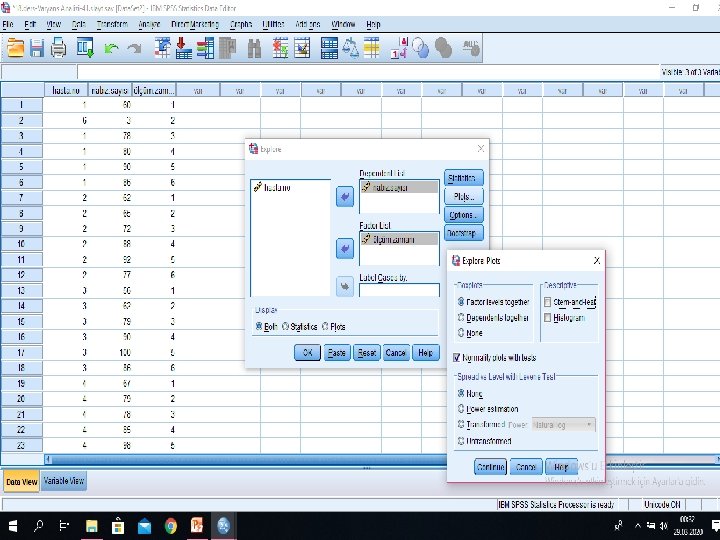Click the Label Cases by field
Viewport: 720px width, 540px height.
coord(399,290)
